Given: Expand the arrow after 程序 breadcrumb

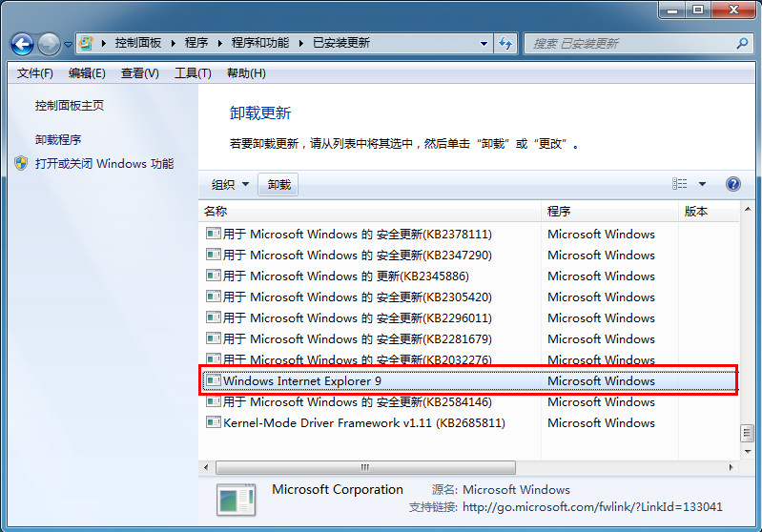Looking at the screenshot, I should (x=220, y=43).
